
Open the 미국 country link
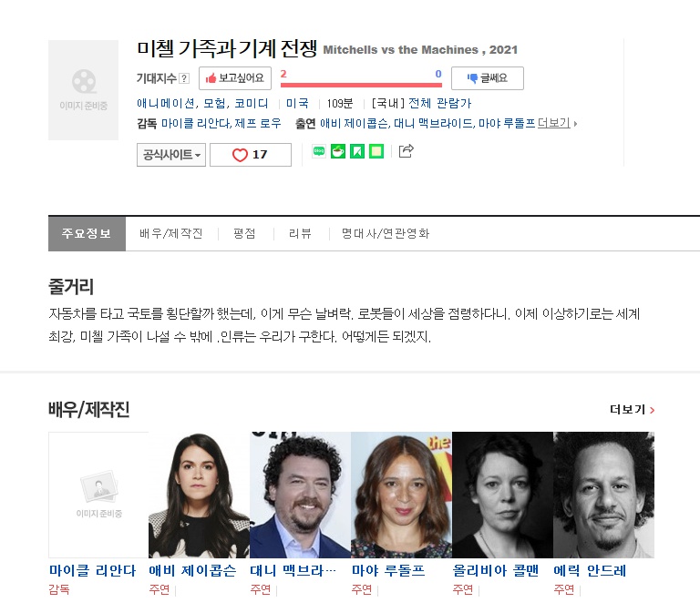coord(297,104)
